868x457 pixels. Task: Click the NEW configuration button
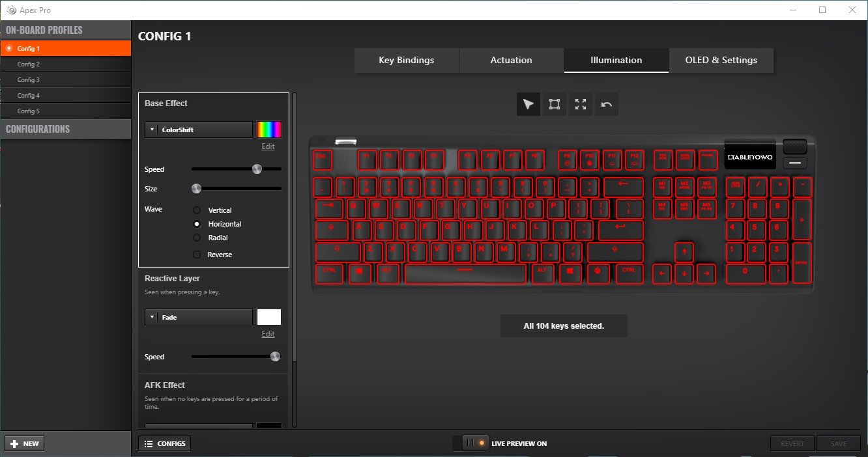click(24, 443)
